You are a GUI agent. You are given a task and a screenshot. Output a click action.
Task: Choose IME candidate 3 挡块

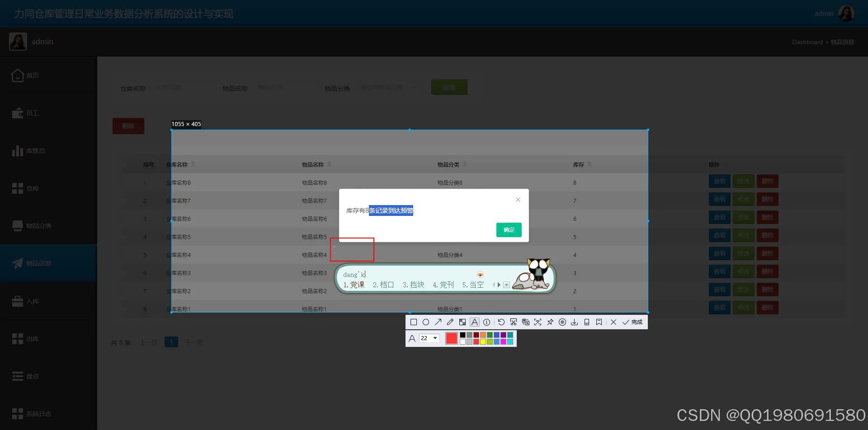(x=414, y=285)
